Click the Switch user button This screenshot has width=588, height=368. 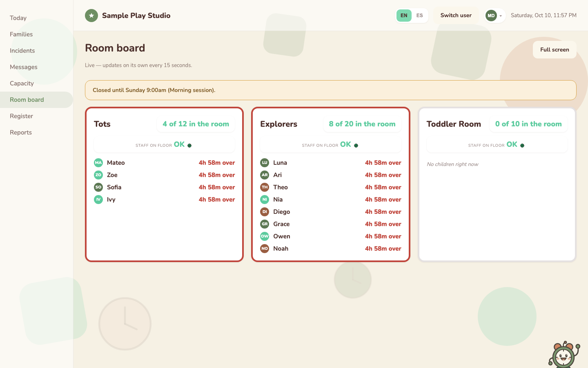click(456, 16)
